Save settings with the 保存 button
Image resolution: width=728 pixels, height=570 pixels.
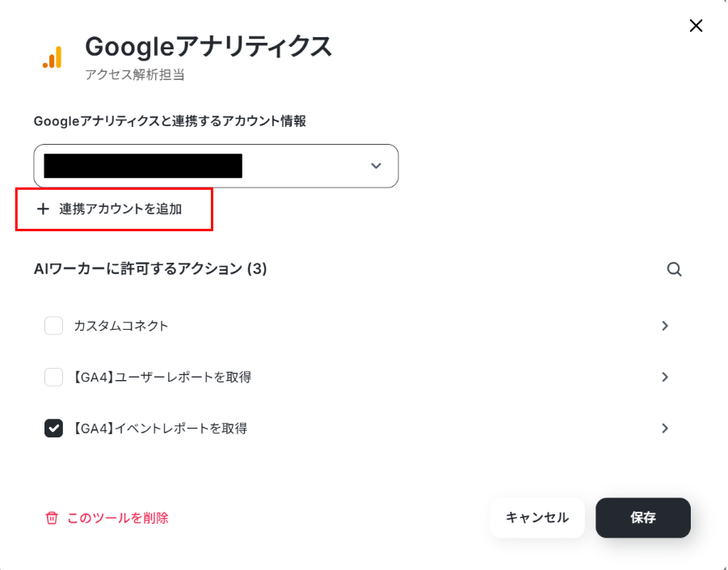pyautogui.click(x=643, y=517)
